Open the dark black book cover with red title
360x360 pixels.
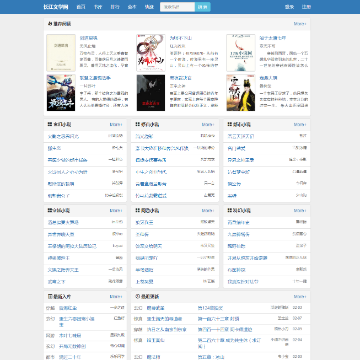pos(151,93)
